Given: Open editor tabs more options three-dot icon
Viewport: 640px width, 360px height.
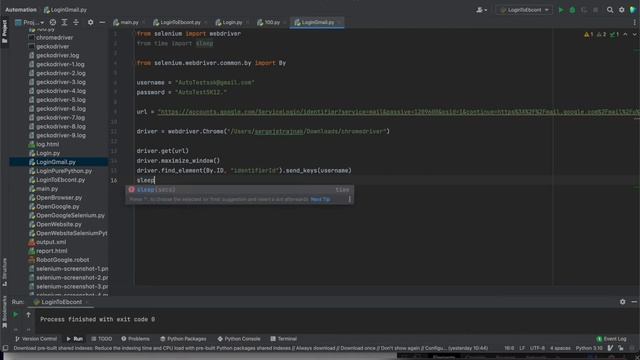Looking at the screenshot, I should tap(635, 23).
